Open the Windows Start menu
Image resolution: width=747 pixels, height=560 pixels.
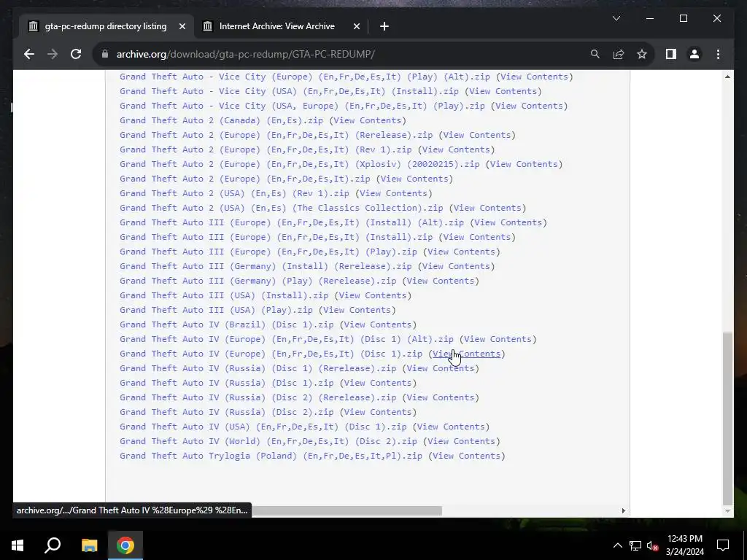pos(18,545)
